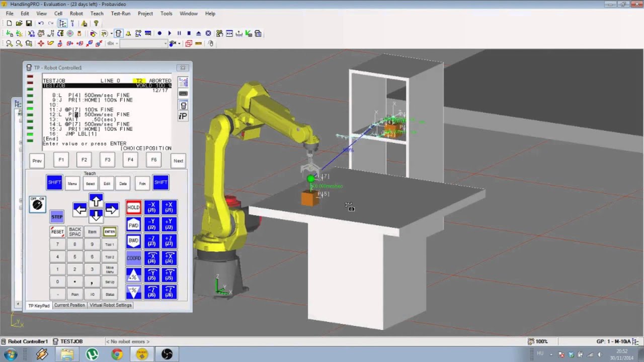Click the Zoom Window magnifier icon

click(29, 43)
